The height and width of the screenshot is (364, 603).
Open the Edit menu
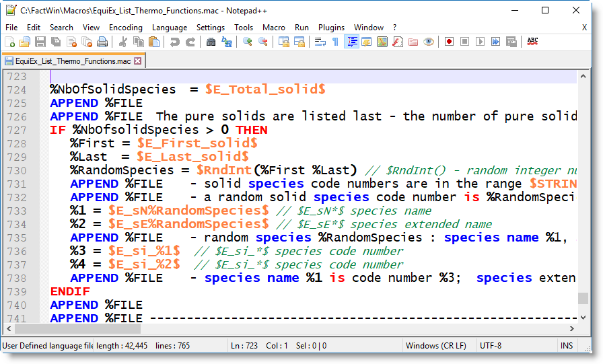tap(34, 28)
